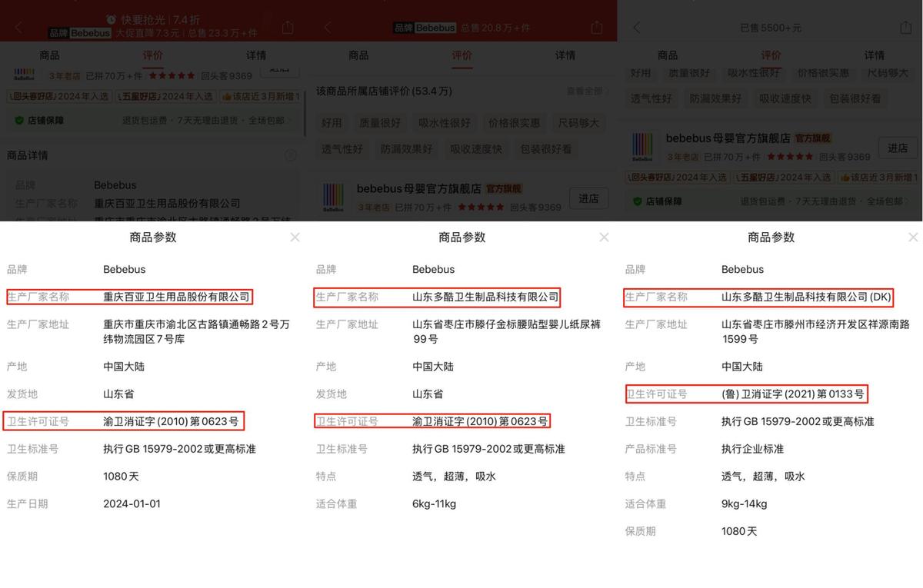This screenshot has height=588, width=923.
Task: Click 执行企业标准 product standard value
Action: coord(753,449)
